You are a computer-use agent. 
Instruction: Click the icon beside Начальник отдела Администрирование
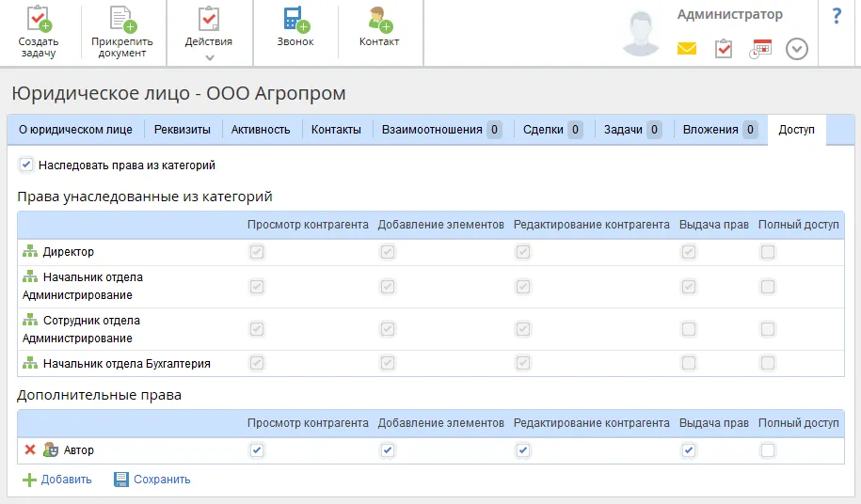point(30,276)
